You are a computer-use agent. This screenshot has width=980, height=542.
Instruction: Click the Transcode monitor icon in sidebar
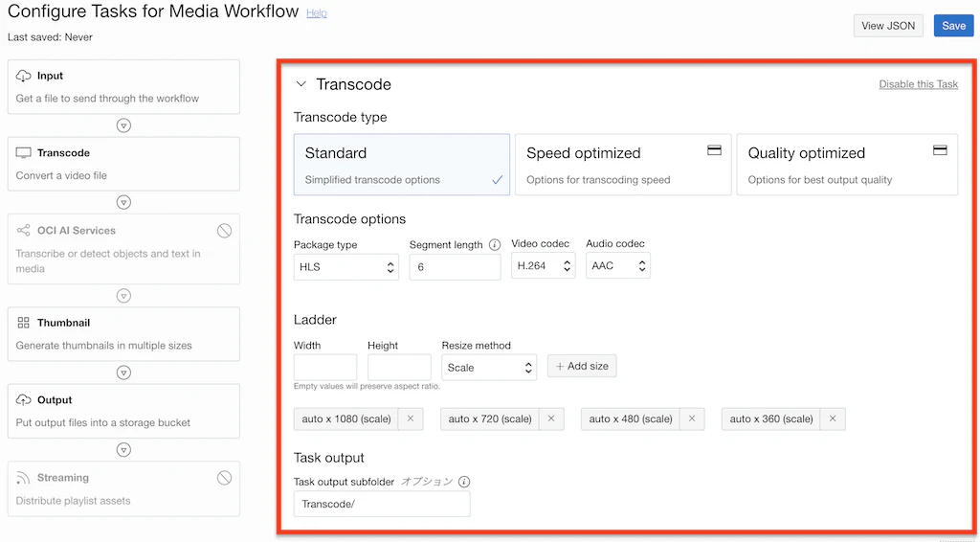tap(23, 153)
